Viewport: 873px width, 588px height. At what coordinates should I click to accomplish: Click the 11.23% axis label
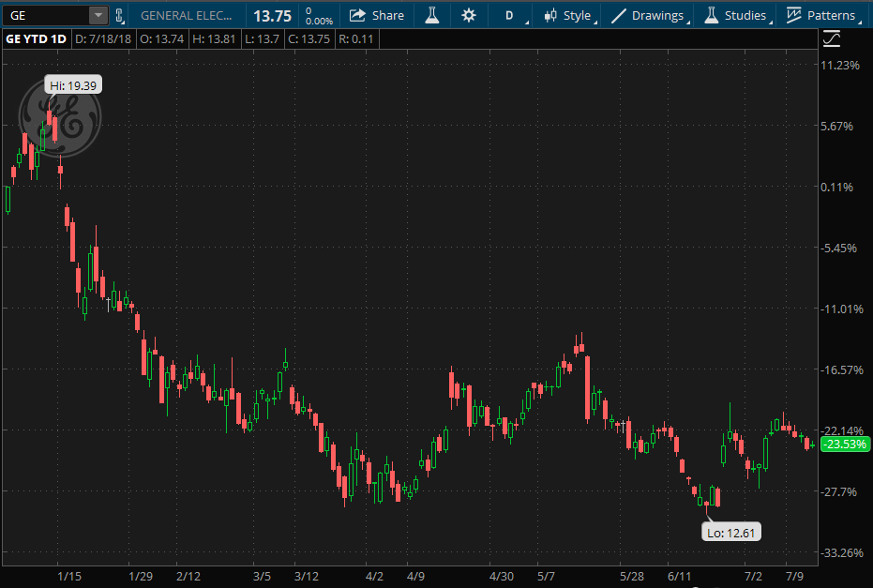tap(840, 65)
